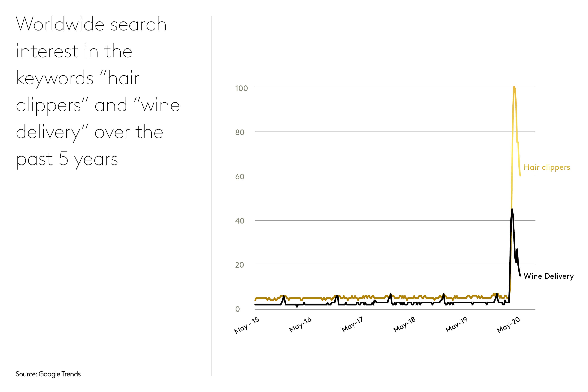Click the 'Hair clippers' series label
The image size is (588, 392).
[x=547, y=167]
